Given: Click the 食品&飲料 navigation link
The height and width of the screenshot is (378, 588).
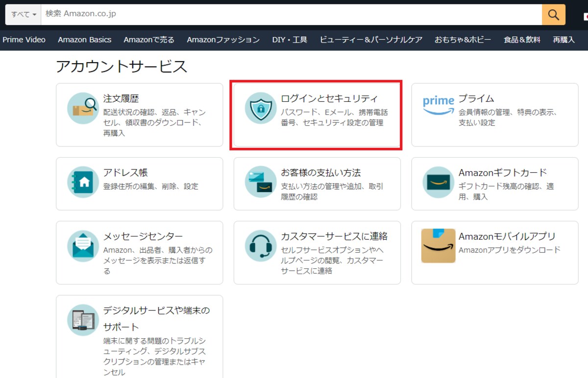Looking at the screenshot, I should (522, 40).
